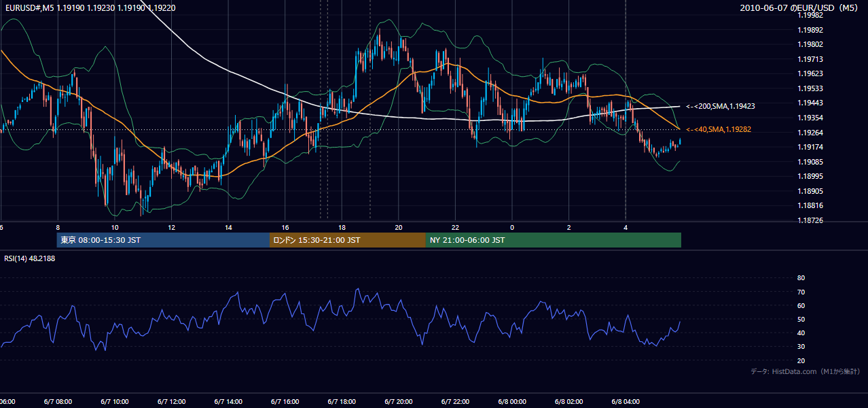Screen dimensions: 868x408
Task: Click hour label 14 under the price chart
Action: (x=228, y=227)
